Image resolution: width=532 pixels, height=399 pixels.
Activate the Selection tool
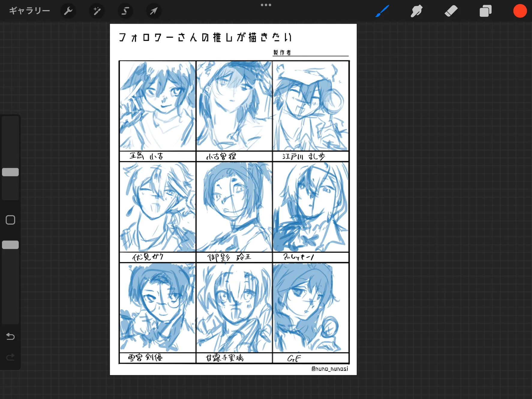coord(125,11)
